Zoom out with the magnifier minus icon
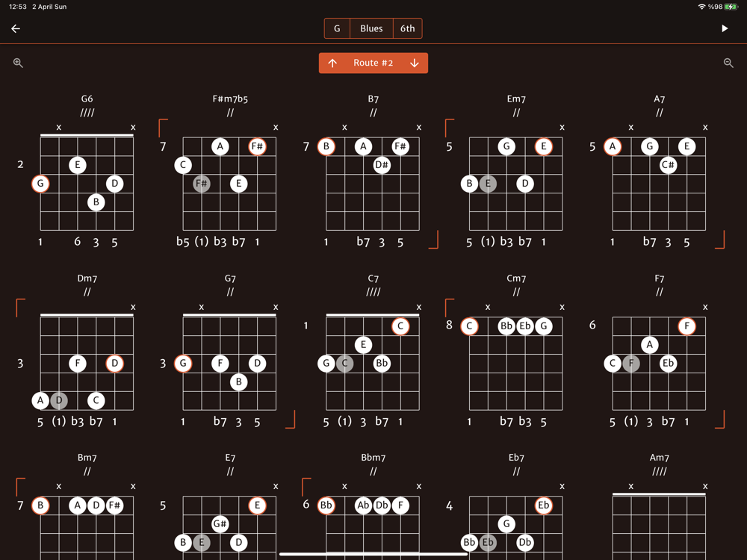Screen dimensions: 747x560 728,63
